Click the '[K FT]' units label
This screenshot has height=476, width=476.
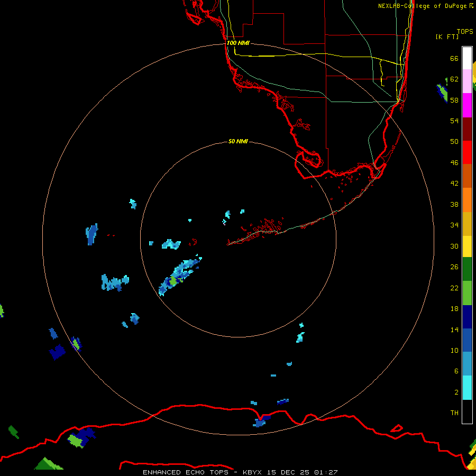447,36
